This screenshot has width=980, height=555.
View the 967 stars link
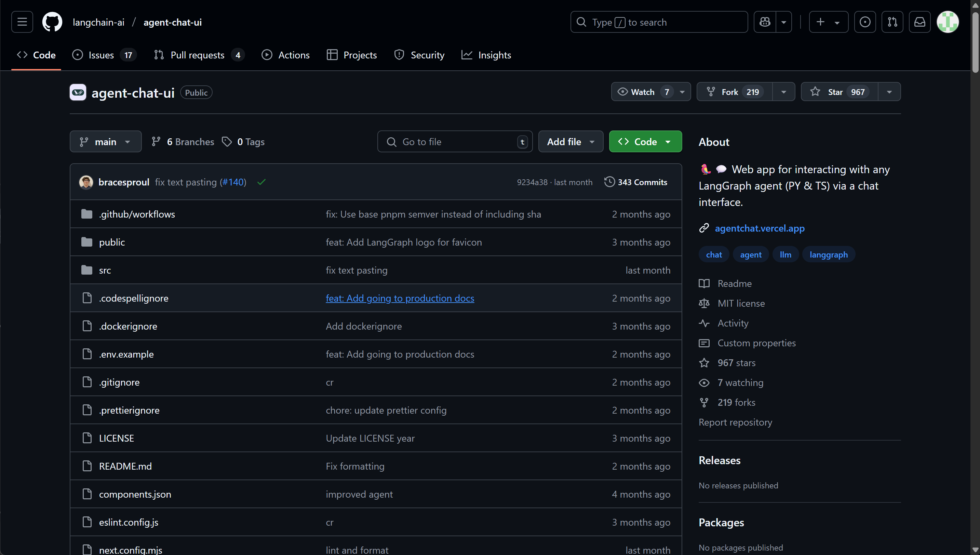pos(727,363)
